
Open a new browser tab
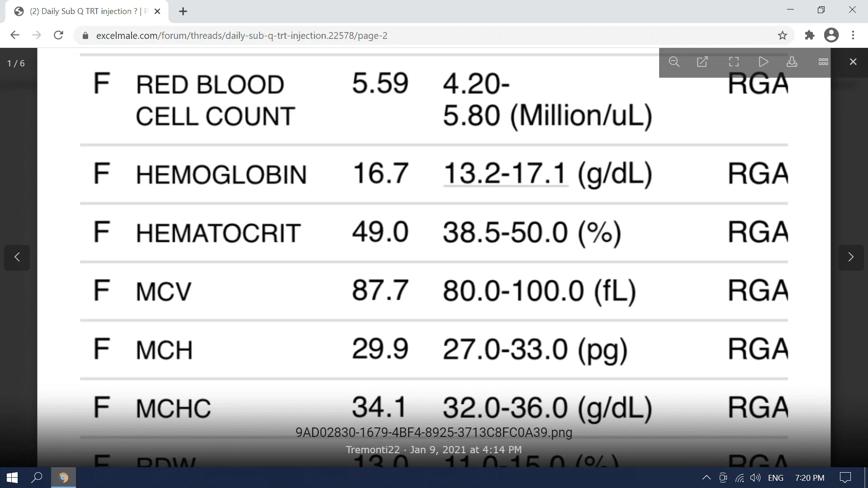[x=183, y=11]
